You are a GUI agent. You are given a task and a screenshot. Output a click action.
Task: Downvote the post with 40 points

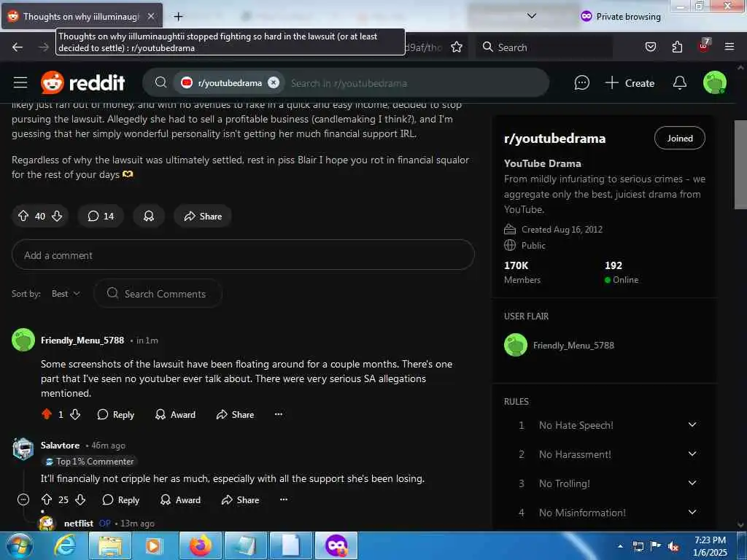(57, 216)
